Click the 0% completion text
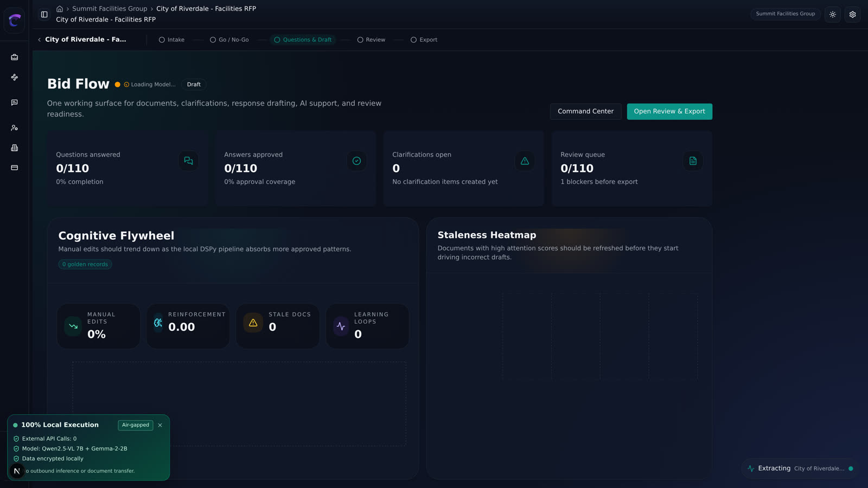 (80, 182)
